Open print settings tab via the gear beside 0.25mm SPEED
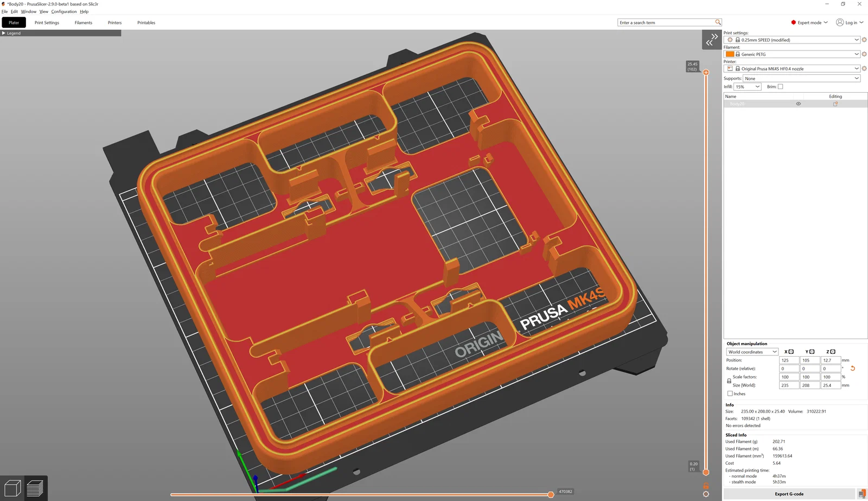This screenshot has height=501, width=868. coord(864,40)
